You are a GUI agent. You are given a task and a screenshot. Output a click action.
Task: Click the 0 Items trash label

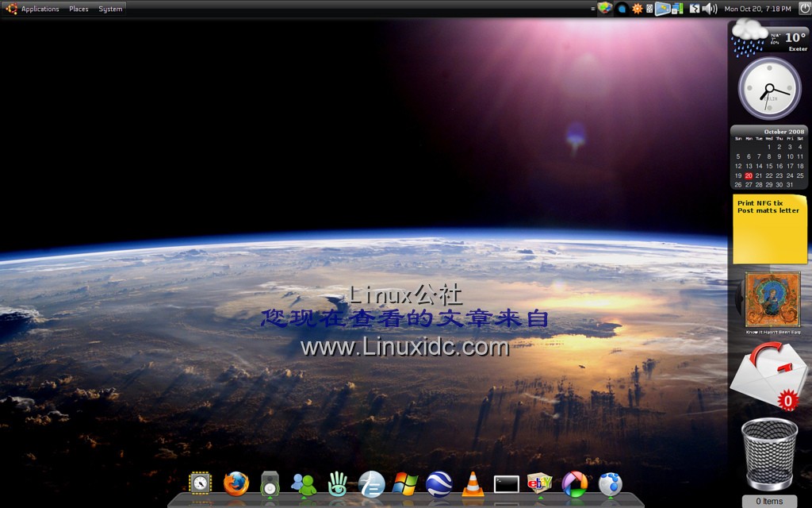click(x=769, y=502)
